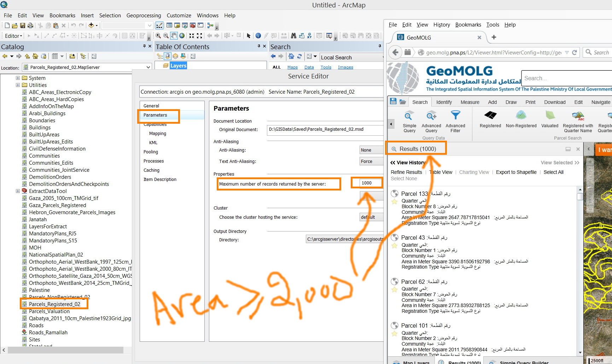Screen dimensions: 612x364
Task: Select the Identify info tool
Action: click(258, 36)
